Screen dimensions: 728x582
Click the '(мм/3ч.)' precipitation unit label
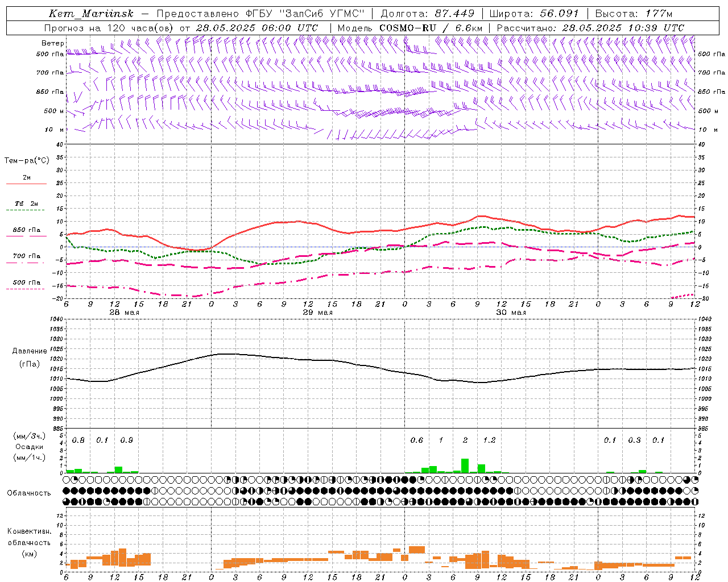tap(29, 436)
